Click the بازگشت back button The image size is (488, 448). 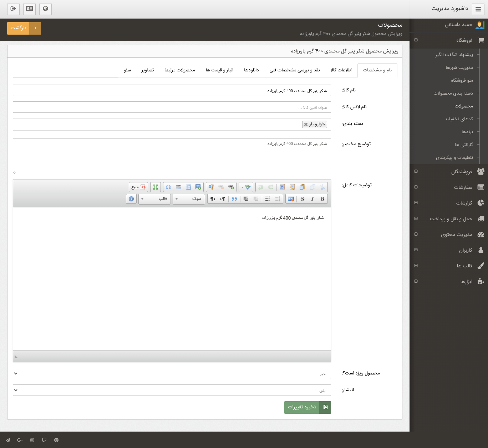pos(24,28)
